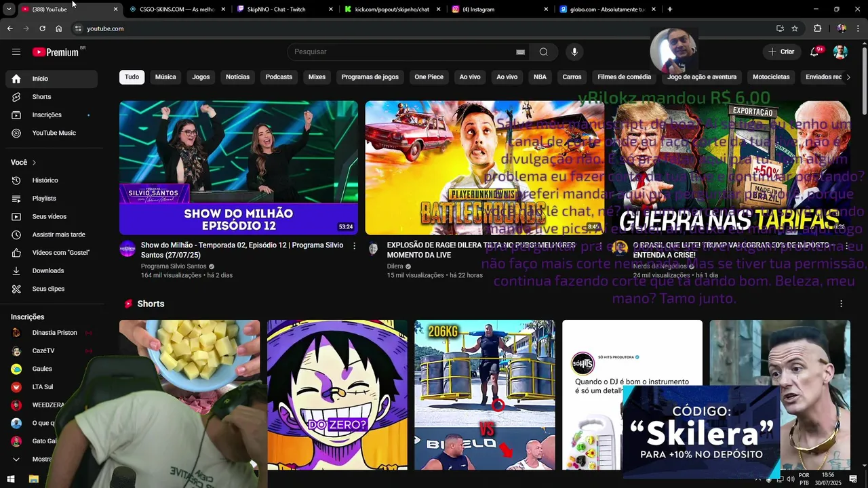Open the YouTube hamburger guide menu
The image size is (868, 488).
point(16,52)
